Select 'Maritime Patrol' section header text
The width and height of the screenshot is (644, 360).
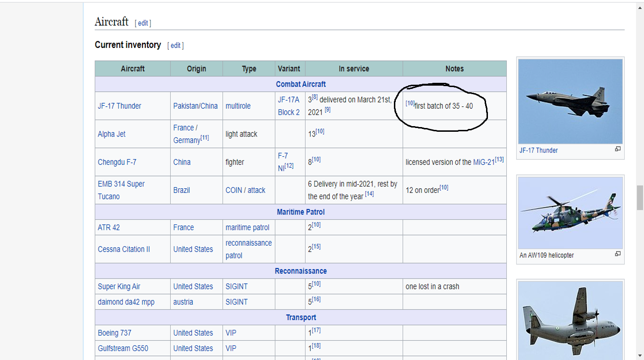click(x=301, y=212)
